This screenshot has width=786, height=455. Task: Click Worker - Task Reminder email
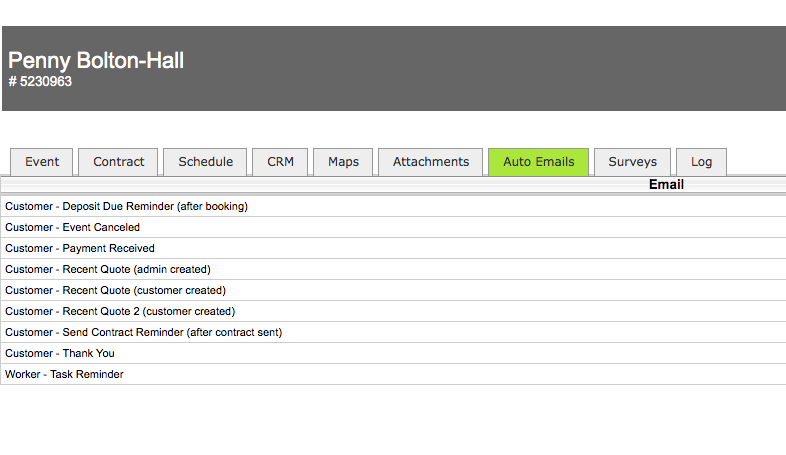pyautogui.click(x=64, y=375)
